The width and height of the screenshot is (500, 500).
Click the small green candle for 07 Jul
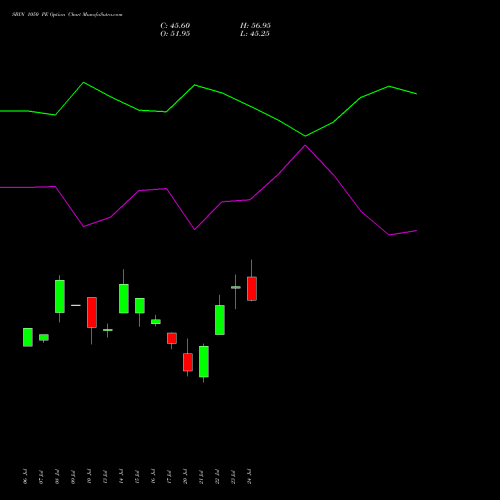click(x=44, y=337)
